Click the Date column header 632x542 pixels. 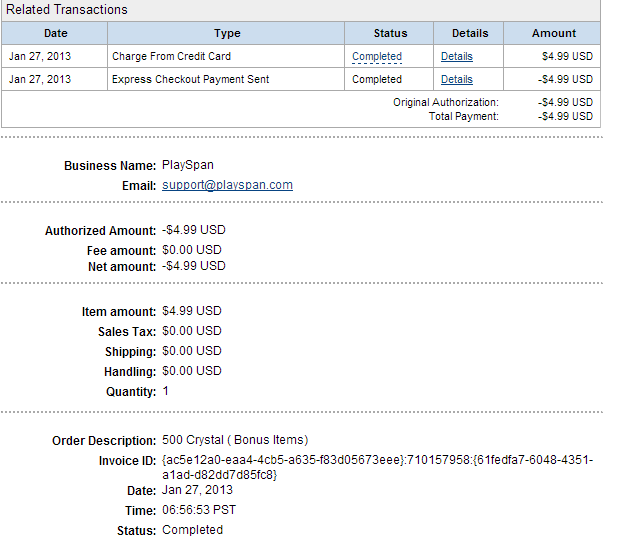56,33
